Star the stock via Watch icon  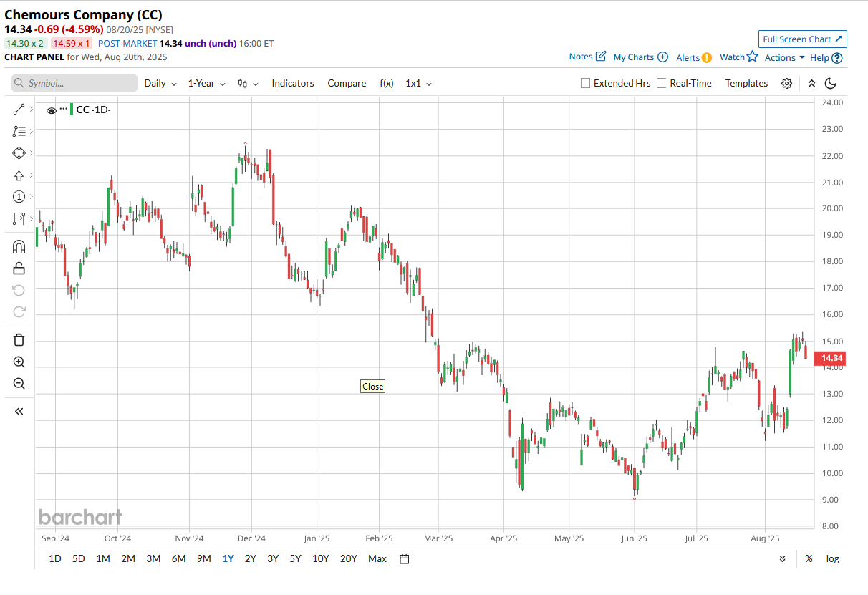[x=752, y=57]
